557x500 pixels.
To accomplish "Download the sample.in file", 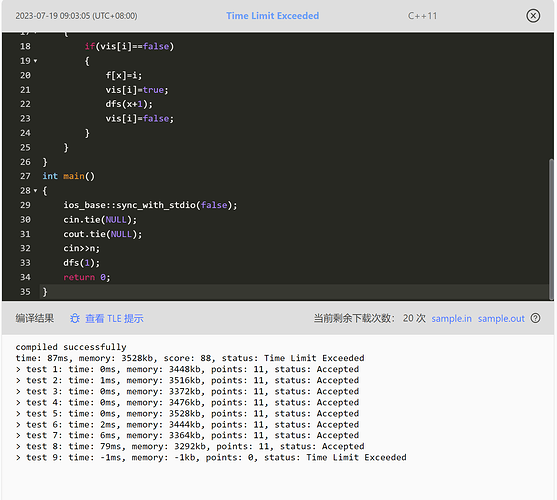I will coord(451,319).
